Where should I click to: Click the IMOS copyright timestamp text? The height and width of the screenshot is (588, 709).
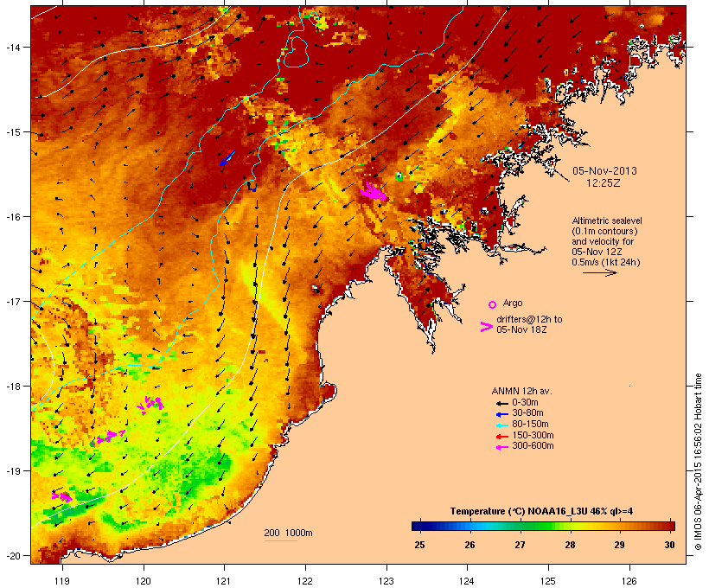[698, 462]
